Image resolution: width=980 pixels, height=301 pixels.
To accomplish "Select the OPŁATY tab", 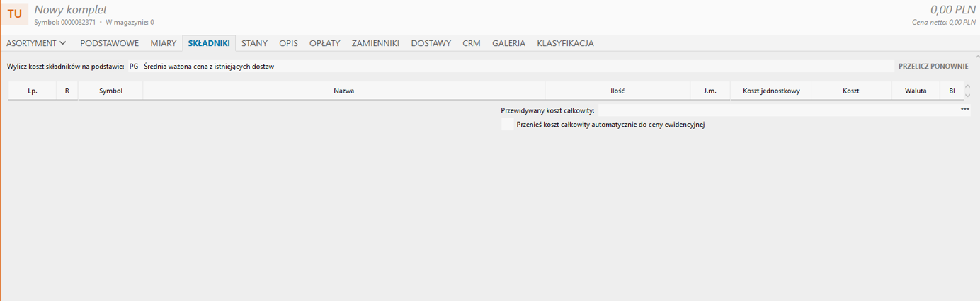I will tap(324, 43).
